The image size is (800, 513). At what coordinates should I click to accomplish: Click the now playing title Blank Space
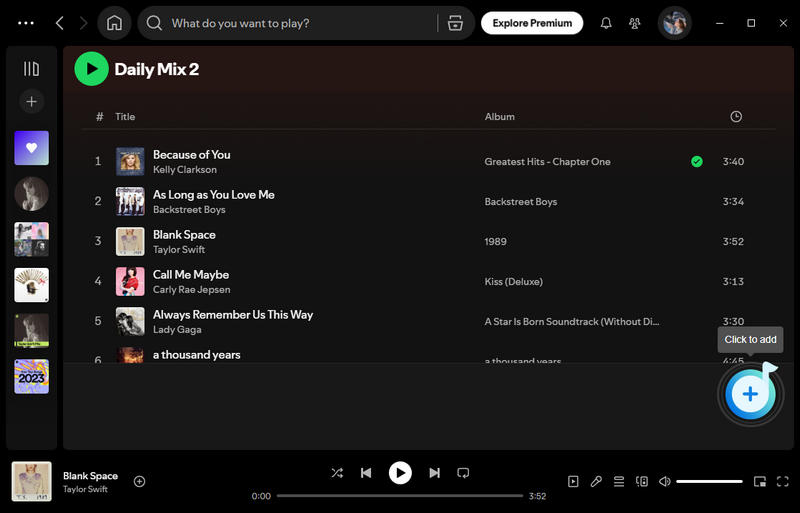click(90, 476)
